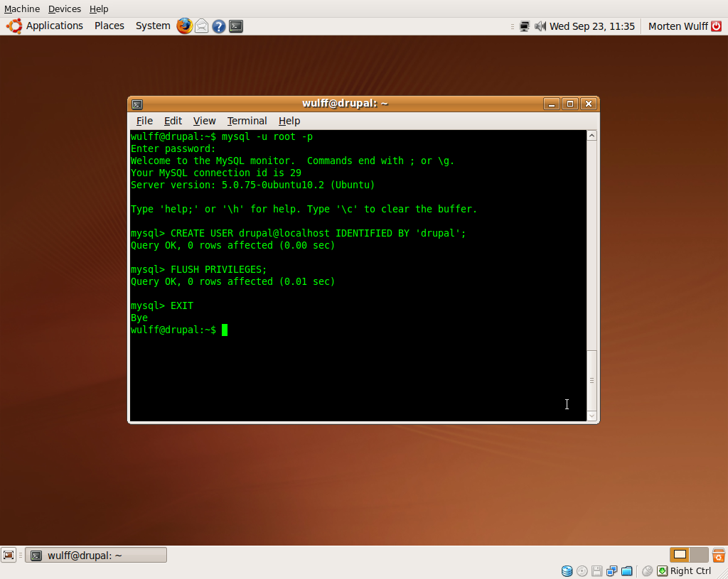Open the Terminal menu in terminal window

point(247,121)
